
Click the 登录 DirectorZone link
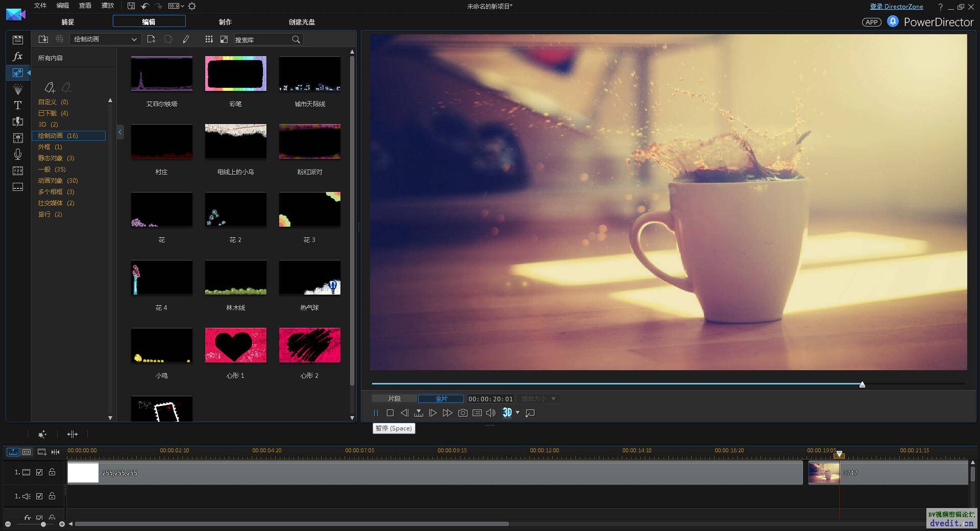click(896, 7)
